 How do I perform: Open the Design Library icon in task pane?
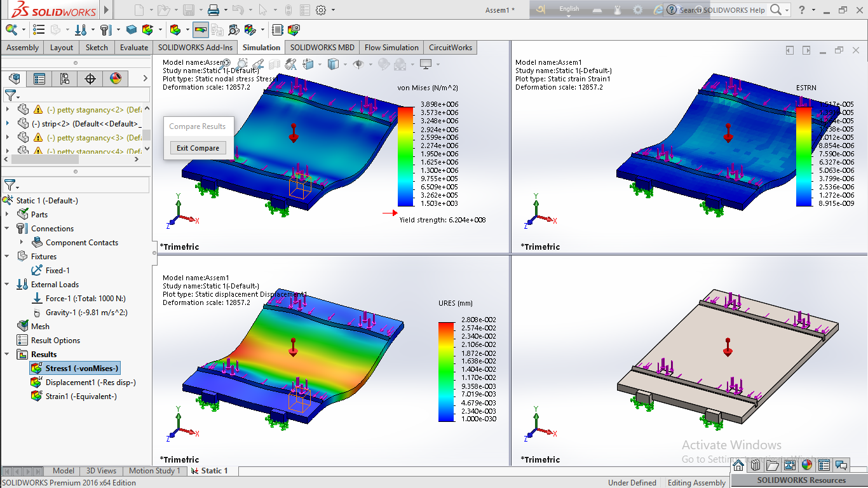point(756,465)
